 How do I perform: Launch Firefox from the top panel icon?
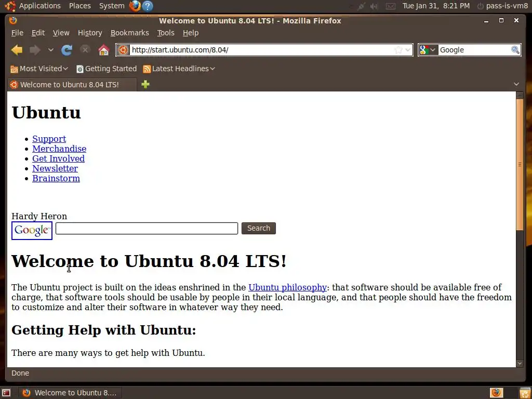click(x=135, y=6)
